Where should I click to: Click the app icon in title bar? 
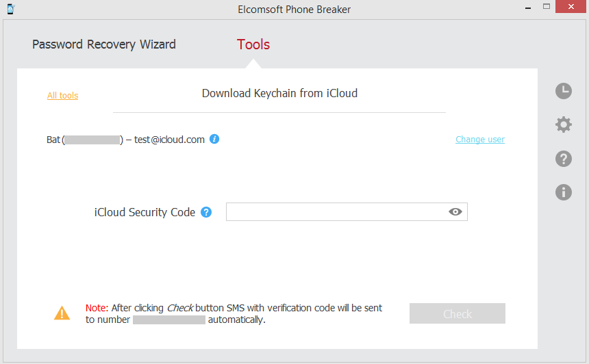point(10,9)
